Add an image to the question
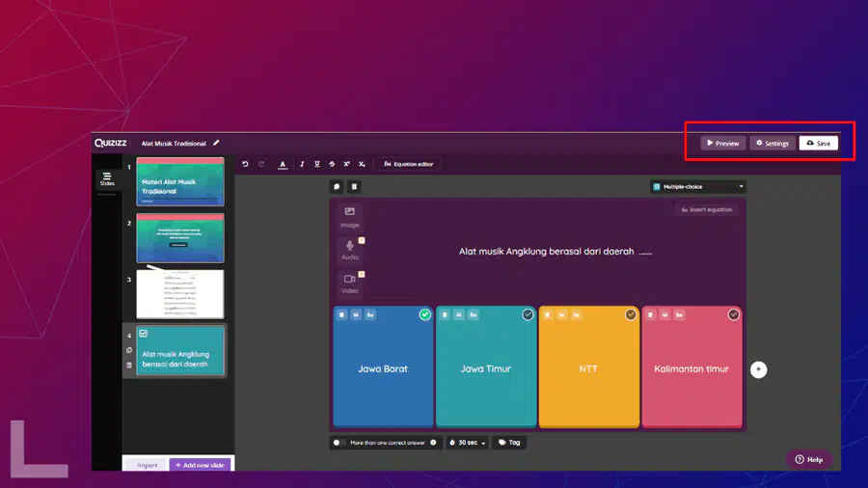Viewport: 868px width, 488px height. 349,217
